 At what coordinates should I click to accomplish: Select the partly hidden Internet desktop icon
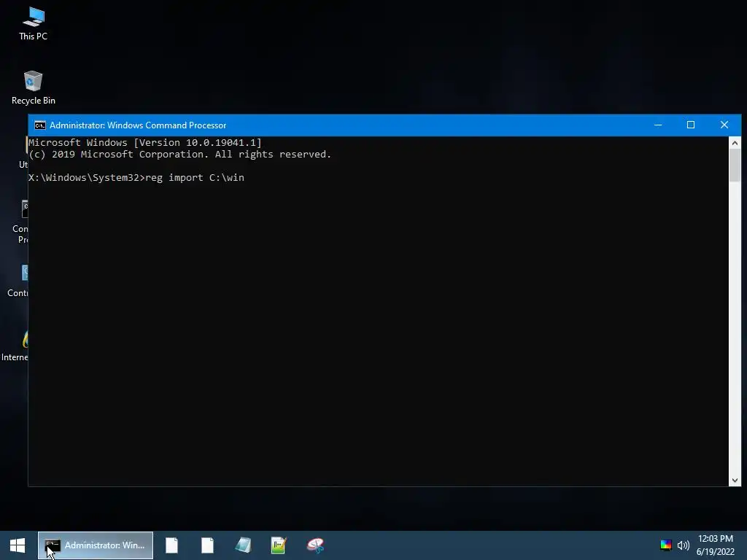point(15,345)
